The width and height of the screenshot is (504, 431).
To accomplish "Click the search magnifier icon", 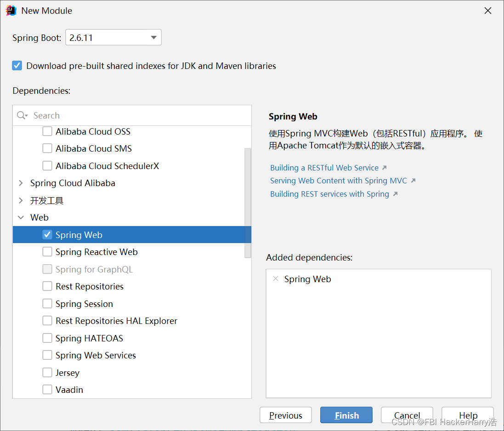I will coord(22,115).
